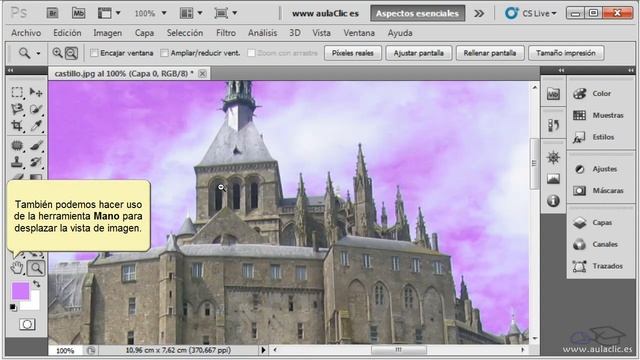Open the Filtro menu
640x360 pixels.
pos(226,33)
